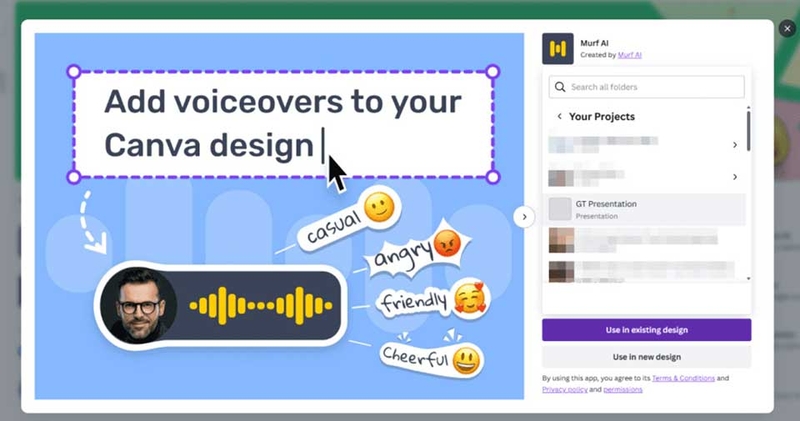Click the Murf AI title text
Screen dimensions: 800x421
click(x=594, y=43)
